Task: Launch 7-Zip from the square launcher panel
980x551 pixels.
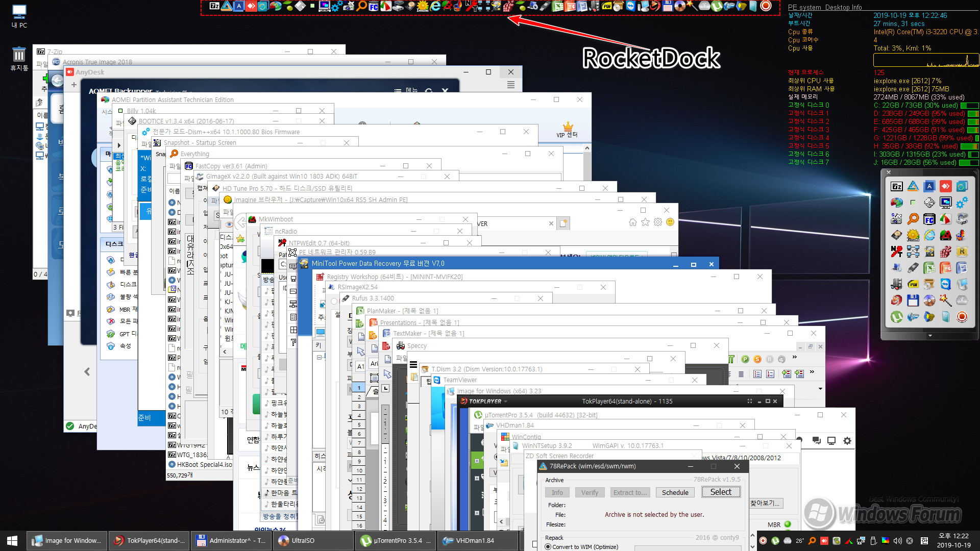Action: (896, 186)
